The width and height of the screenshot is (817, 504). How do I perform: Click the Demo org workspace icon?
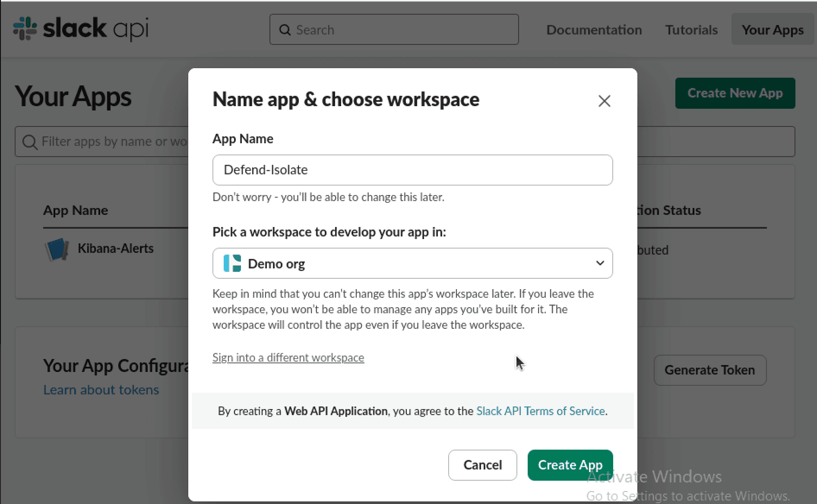[232, 263]
